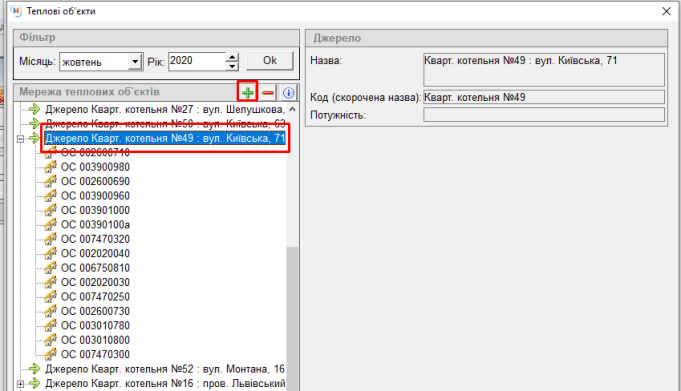Select Джерело Кварт. котельня №52 item
The height and width of the screenshot is (391, 681).
coord(165,369)
